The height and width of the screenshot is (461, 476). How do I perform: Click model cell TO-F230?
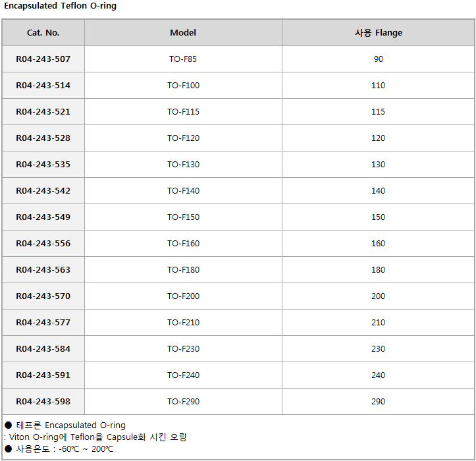[x=183, y=348]
